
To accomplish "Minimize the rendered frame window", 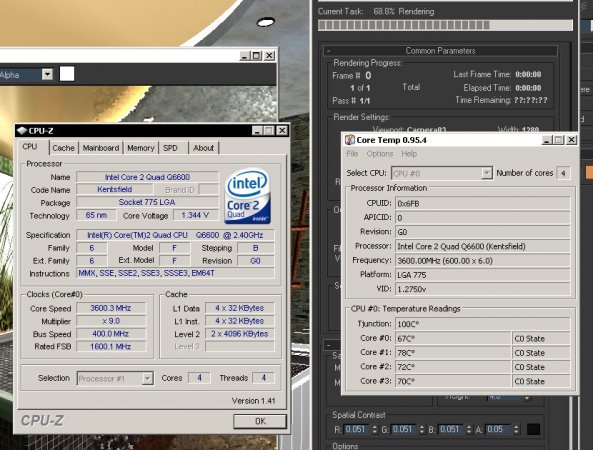I will click(x=244, y=56).
